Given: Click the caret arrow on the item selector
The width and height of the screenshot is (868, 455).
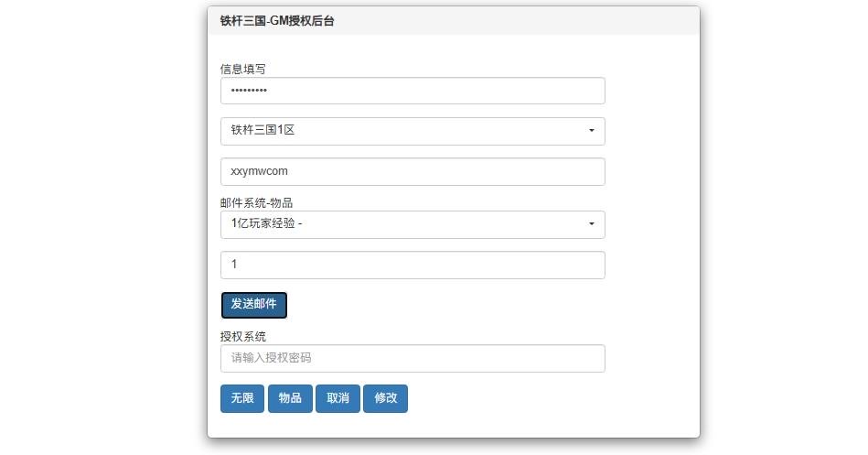Looking at the screenshot, I should [x=591, y=224].
